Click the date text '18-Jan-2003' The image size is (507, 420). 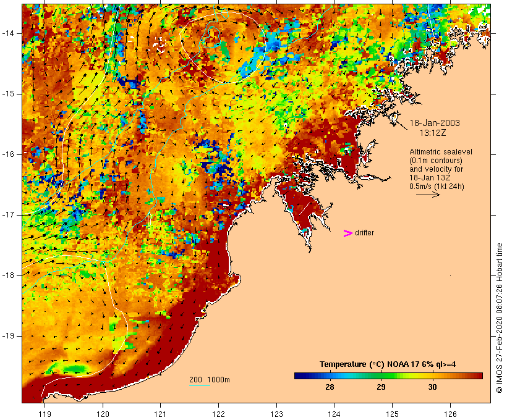tap(435, 123)
